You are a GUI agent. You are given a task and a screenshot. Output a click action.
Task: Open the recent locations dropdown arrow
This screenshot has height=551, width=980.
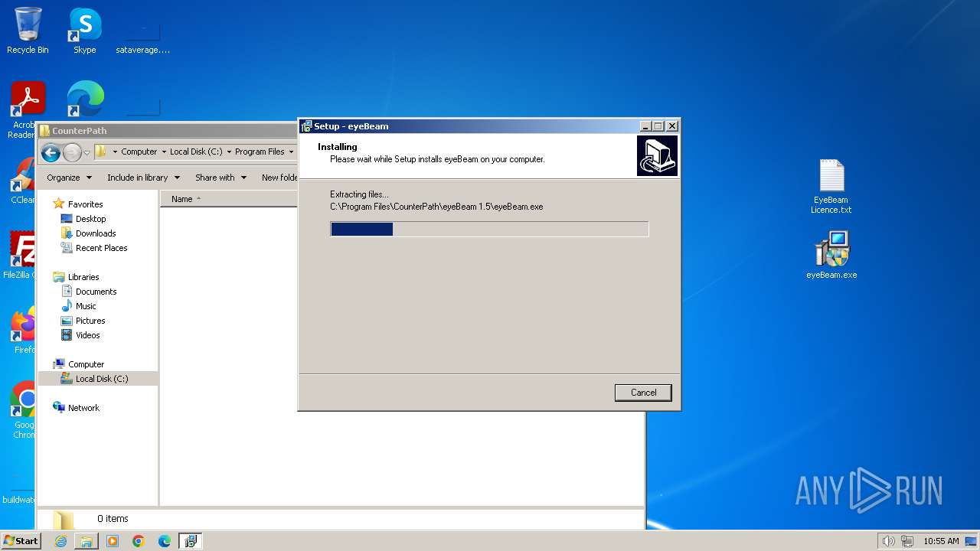[87, 152]
